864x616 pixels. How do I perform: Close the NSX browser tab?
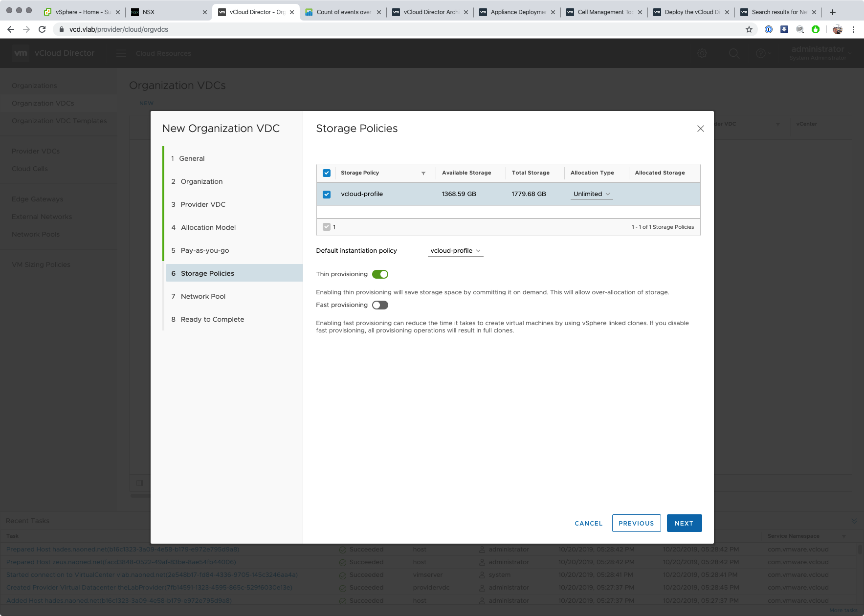(x=205, y=12)
